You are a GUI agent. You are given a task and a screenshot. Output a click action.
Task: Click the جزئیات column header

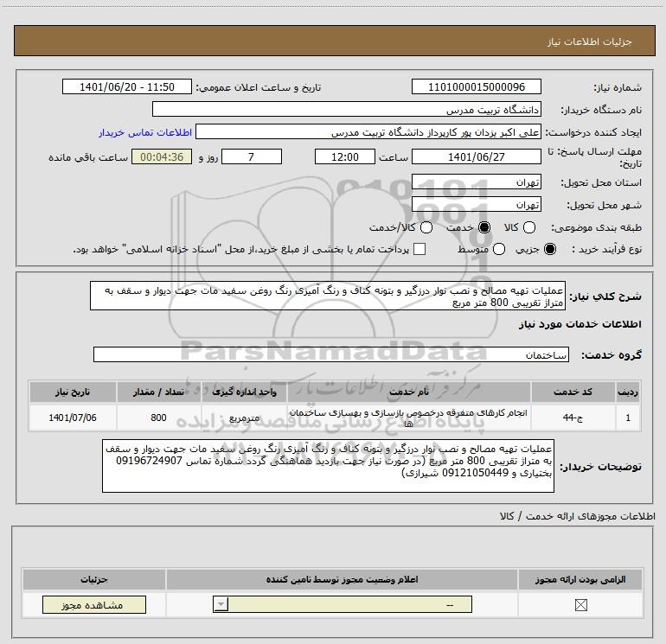94,579
